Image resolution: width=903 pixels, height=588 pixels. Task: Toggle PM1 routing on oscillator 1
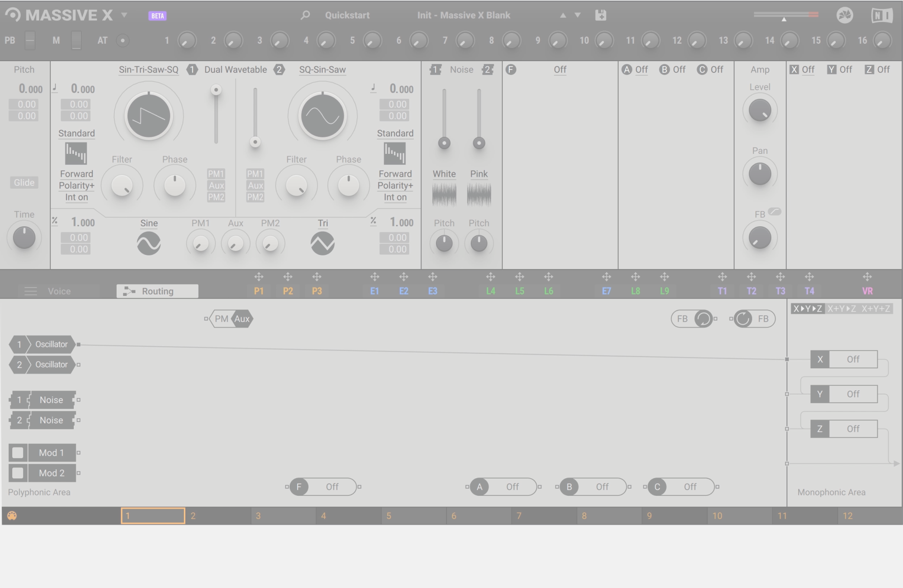point(216,174)
